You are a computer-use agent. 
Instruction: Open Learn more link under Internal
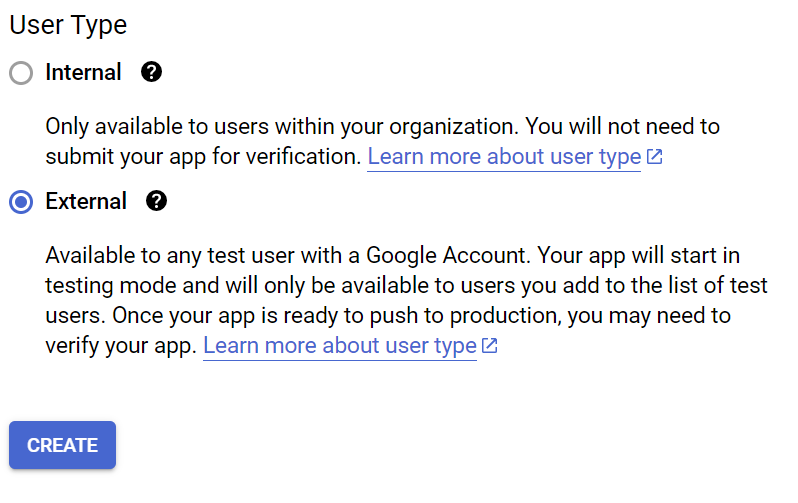pyautogui.click(x=503, y=157)
